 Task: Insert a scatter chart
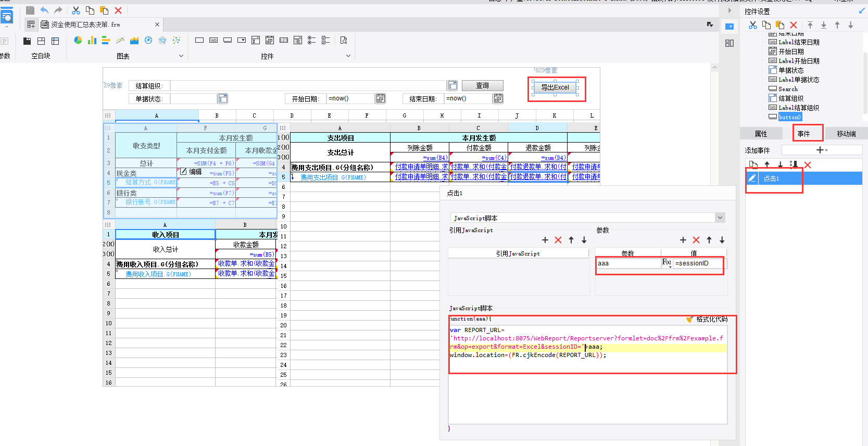pyautogui.click(x=177, y=40)
